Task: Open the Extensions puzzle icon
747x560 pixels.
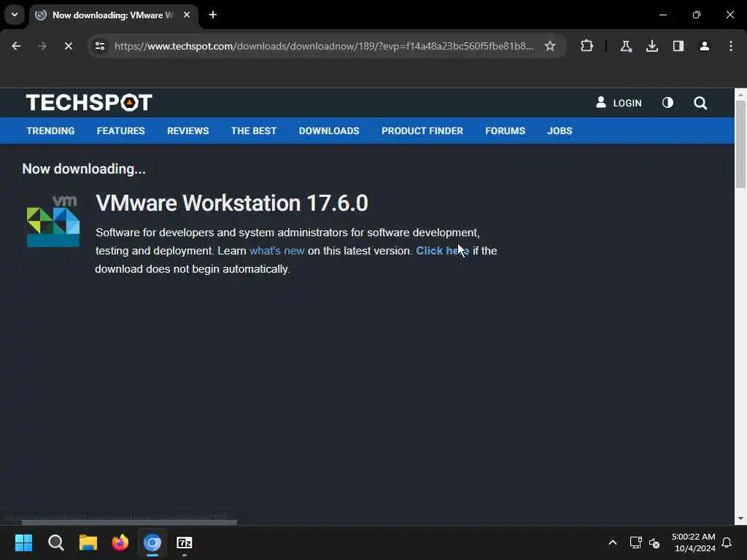Action: coord(587,46)
